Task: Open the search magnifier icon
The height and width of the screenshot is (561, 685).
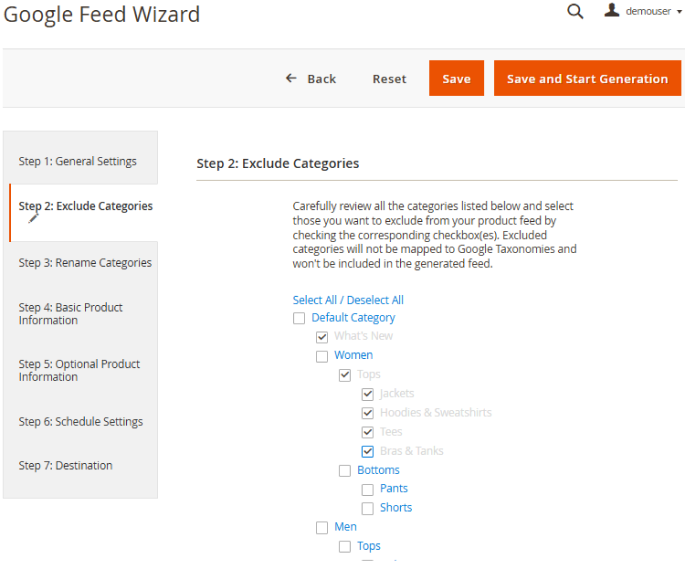Action: click(575, 11)
